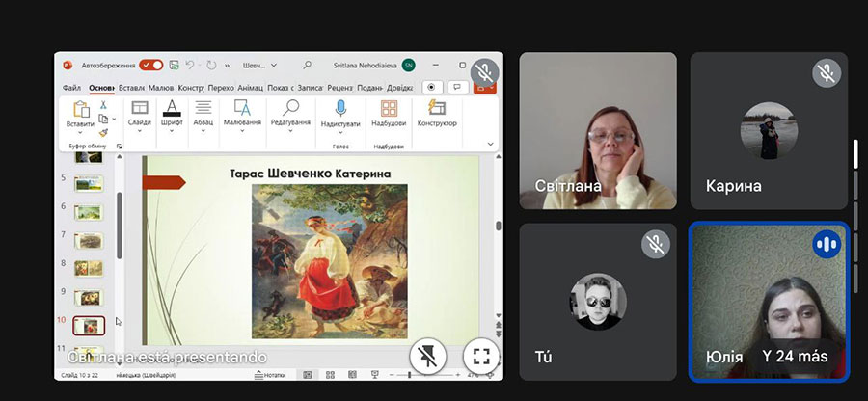Image resolution: width=868 pixels, height=401 pixels.
Task: Open the arrow below Надиктувати
Action: [x=340, y=133]
